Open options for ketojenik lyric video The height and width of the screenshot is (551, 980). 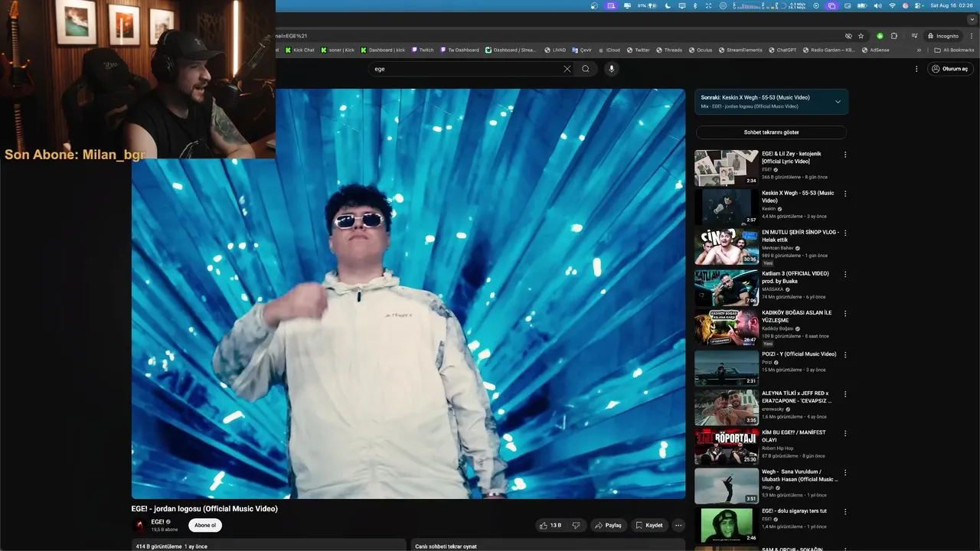coord(845,155)
